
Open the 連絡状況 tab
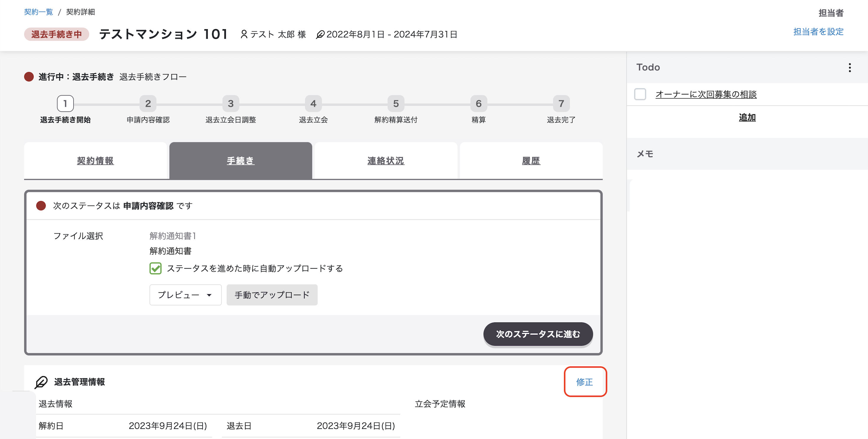pos(386,161)
